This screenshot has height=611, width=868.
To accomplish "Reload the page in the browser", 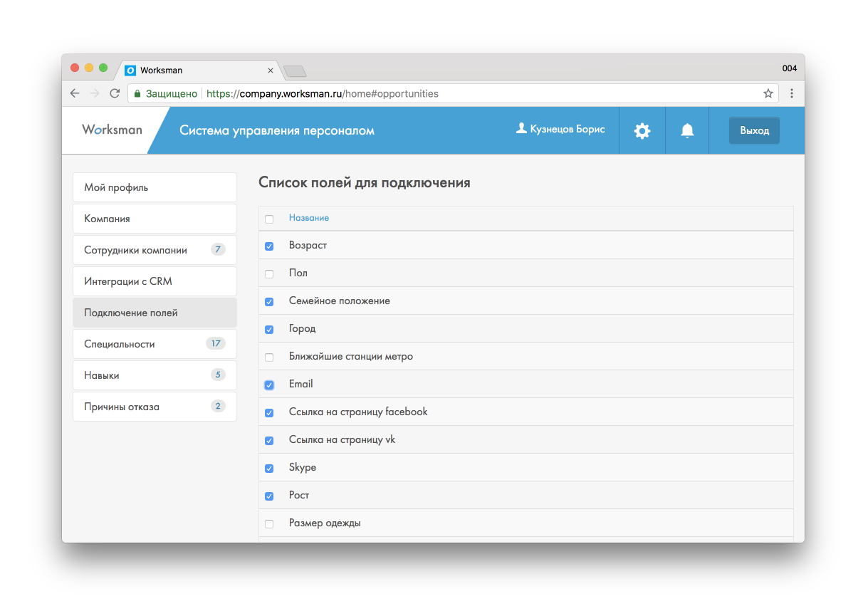I will coord(115,93).
